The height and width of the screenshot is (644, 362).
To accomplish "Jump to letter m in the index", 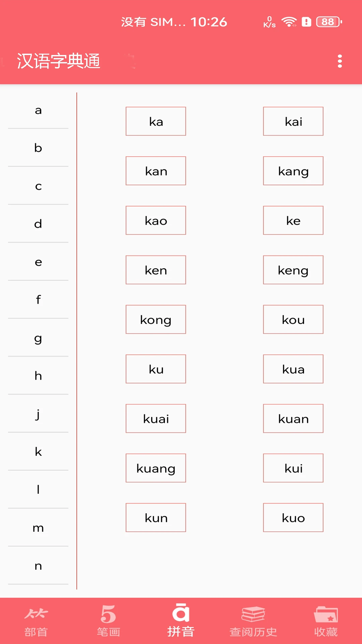I will pos(38,528).
